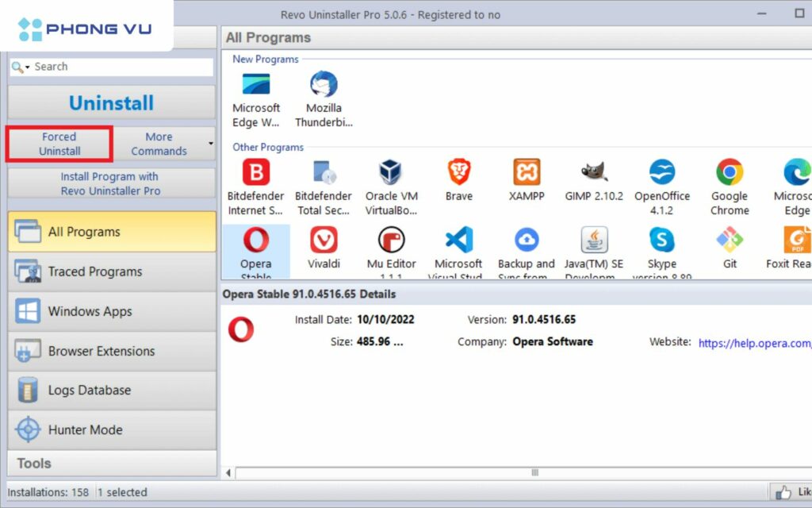
Task: Click the Brave browser icon
Action: [x=458, y=173]
